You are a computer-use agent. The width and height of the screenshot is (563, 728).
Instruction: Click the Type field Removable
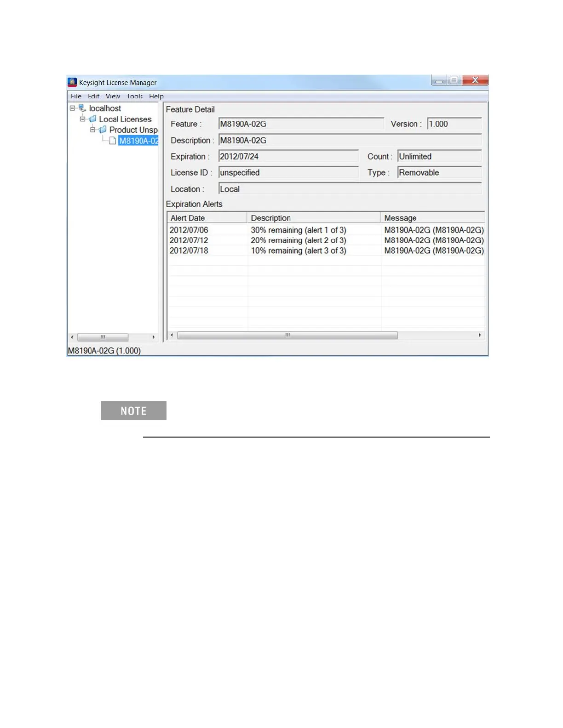point(440,172)
